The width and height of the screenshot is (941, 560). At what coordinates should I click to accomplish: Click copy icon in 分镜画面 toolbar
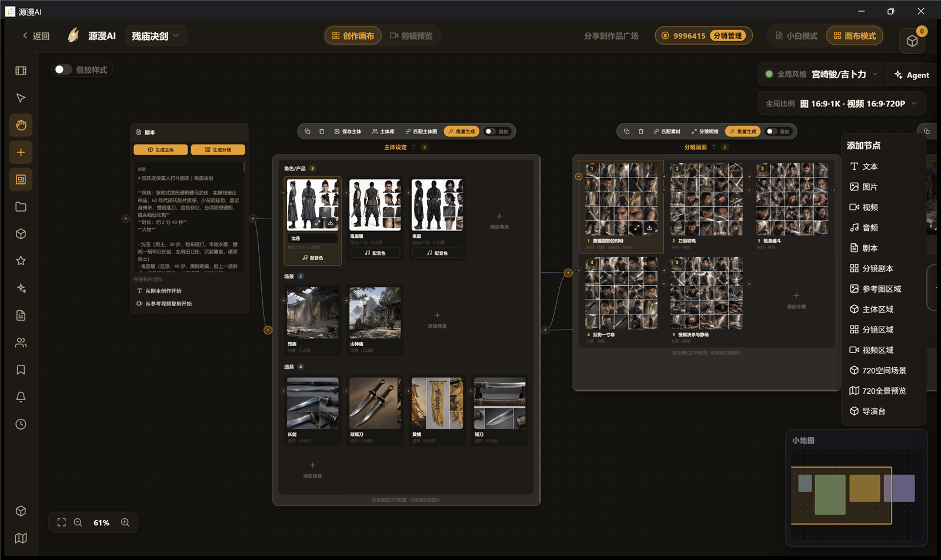pyautogui.click(x=626, y=132)
